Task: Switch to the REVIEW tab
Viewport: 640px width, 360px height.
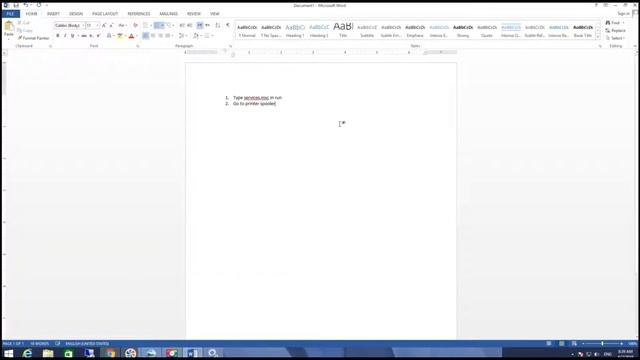Action: coord(194,14)
